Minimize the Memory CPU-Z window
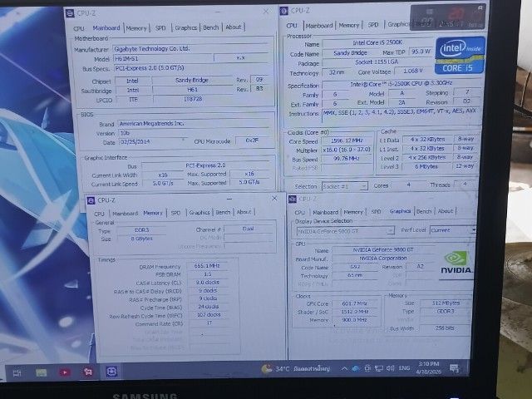Screen dimensions: 532x399 pos(229,199)
